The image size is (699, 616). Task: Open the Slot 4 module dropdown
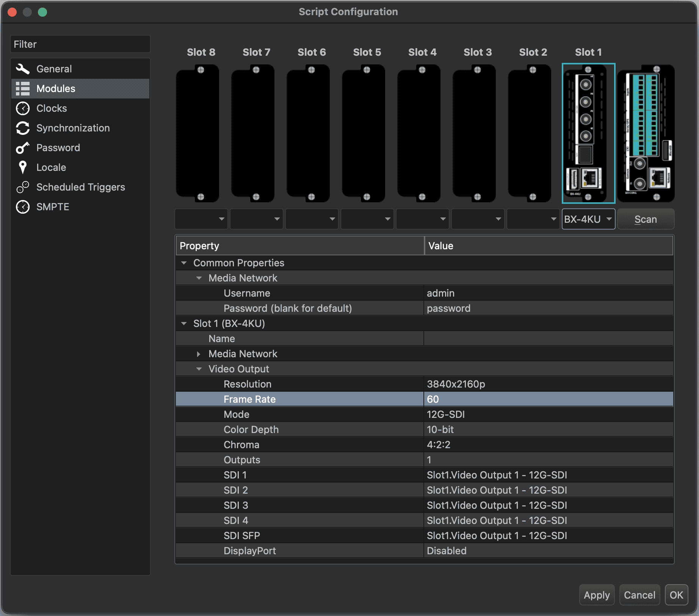(422, 219)
